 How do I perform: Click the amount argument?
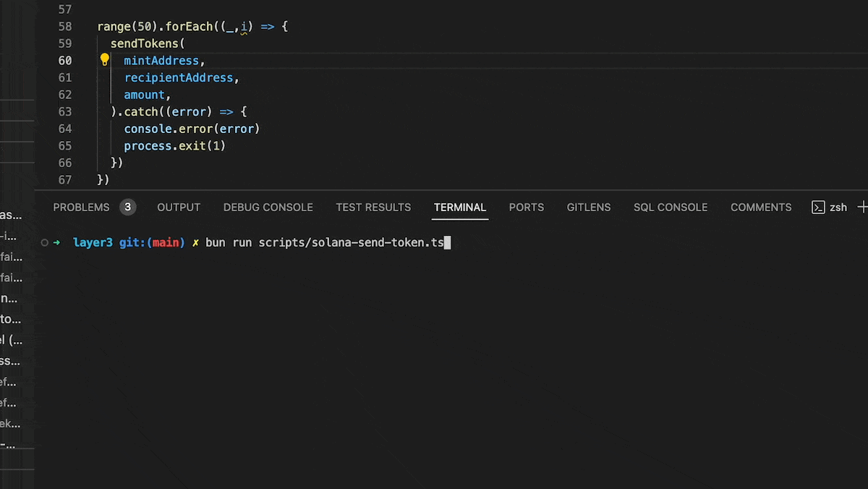[x=145, y=95]
